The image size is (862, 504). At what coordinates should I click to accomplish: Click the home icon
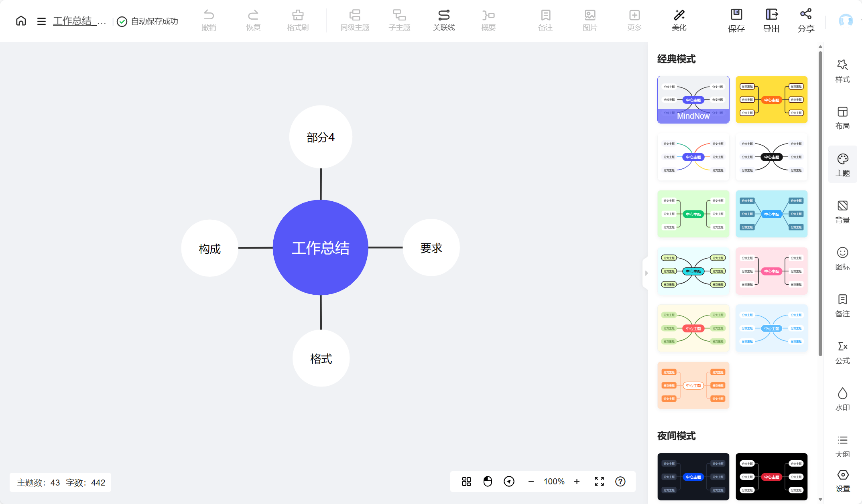(21, 21)
